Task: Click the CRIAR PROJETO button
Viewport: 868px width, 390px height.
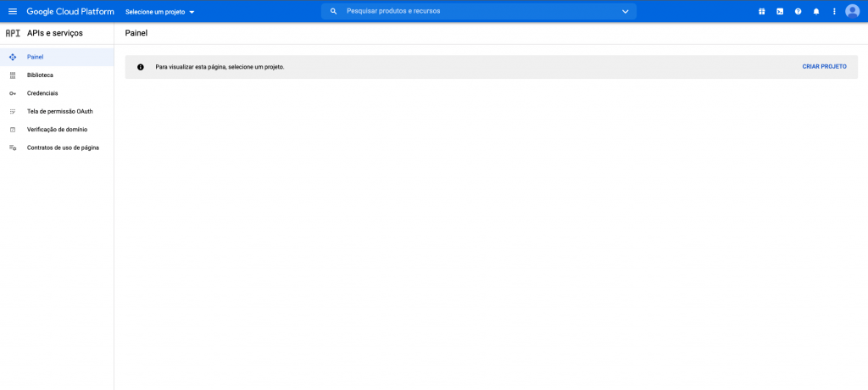Action: pyautogui.click(x=824, y=66)
